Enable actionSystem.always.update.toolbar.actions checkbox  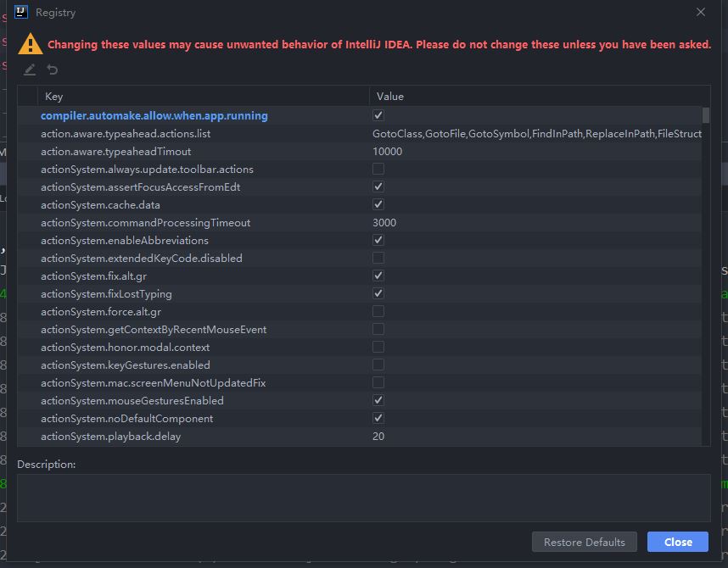click(378, 170)
